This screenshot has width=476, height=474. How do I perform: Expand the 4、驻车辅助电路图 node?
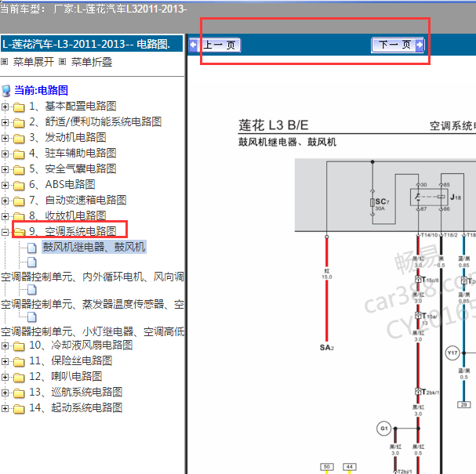[x=5, y=154]
